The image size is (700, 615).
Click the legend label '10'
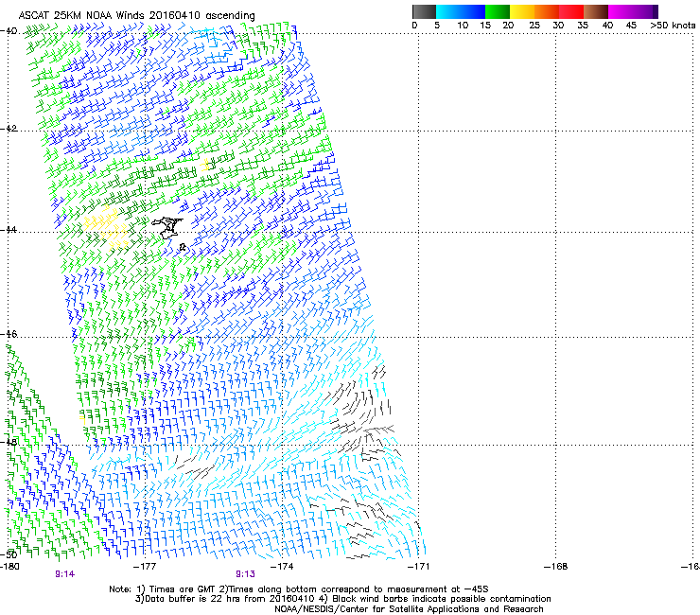click(463, 26)
